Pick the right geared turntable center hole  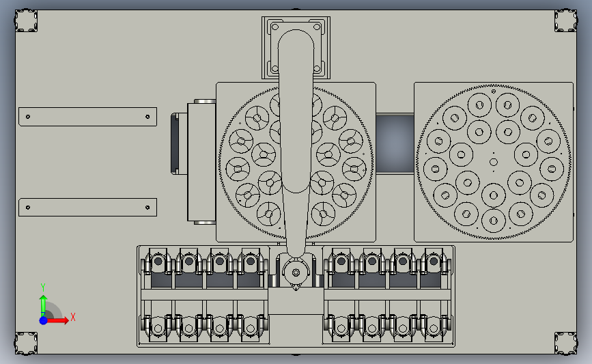[x=494, y=162]
